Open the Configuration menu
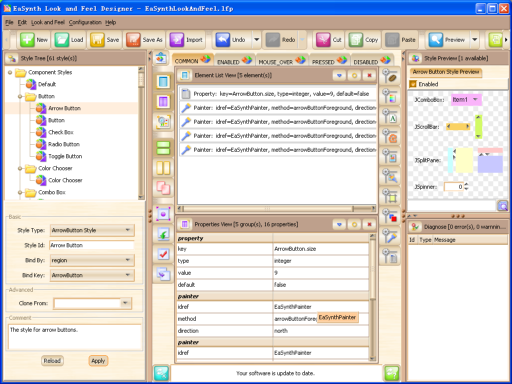 point(85,22)
